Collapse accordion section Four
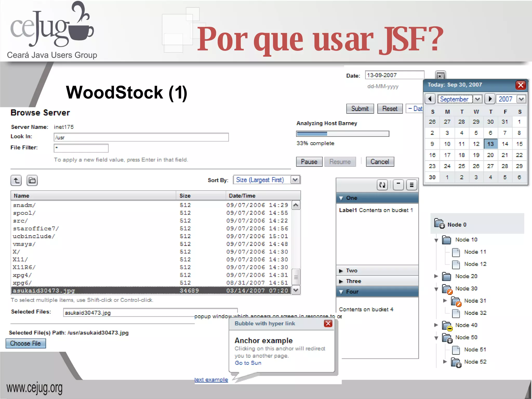Viewport: 532px width, 399px height. pos(377,292)
